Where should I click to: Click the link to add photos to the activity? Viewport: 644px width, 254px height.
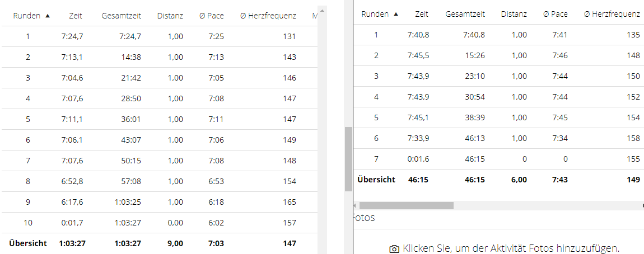[x=511, y=248]
